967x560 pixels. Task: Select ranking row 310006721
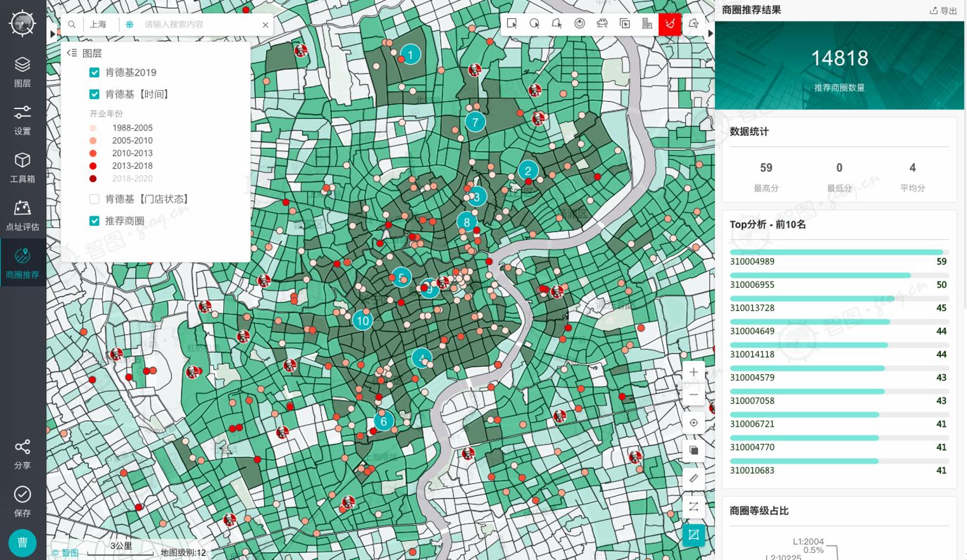click(838, 420)
